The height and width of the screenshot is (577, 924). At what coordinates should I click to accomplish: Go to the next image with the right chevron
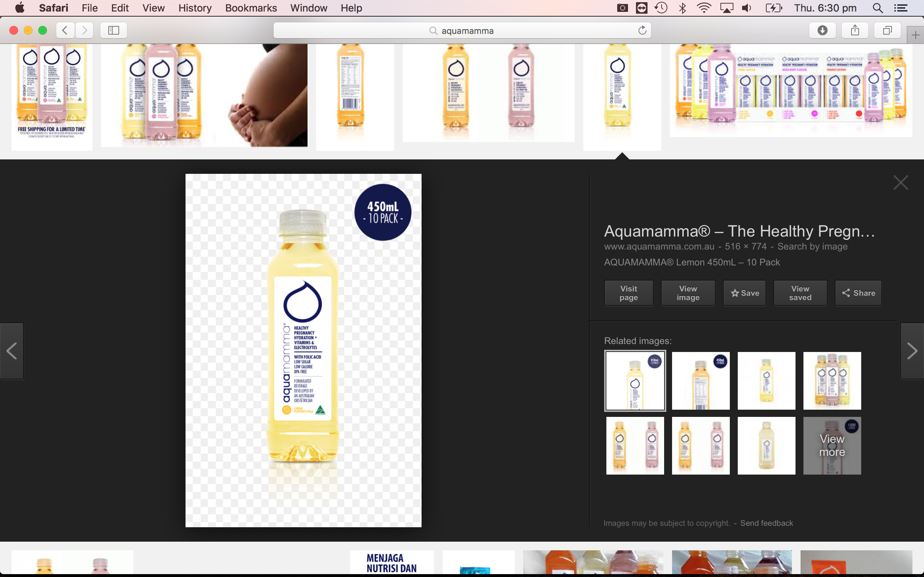pos(912,351)
